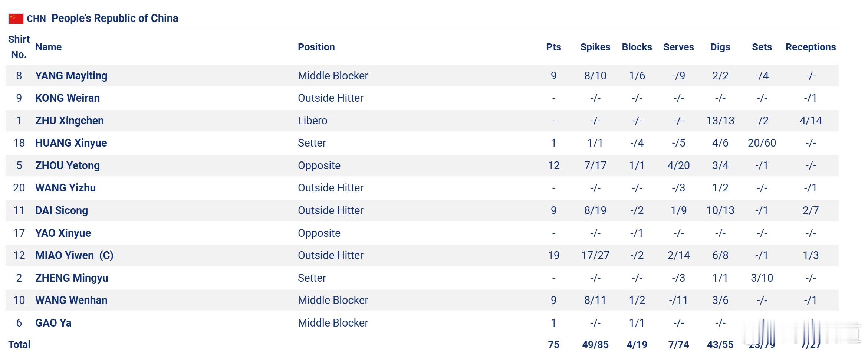This screenshot has height=354, width=868.
Task: Click the Spikes column header
Action: tap(595, 47)
